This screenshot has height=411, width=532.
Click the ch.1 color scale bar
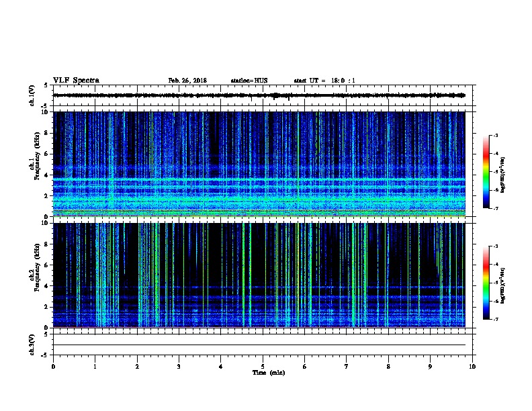pos(486,172)
